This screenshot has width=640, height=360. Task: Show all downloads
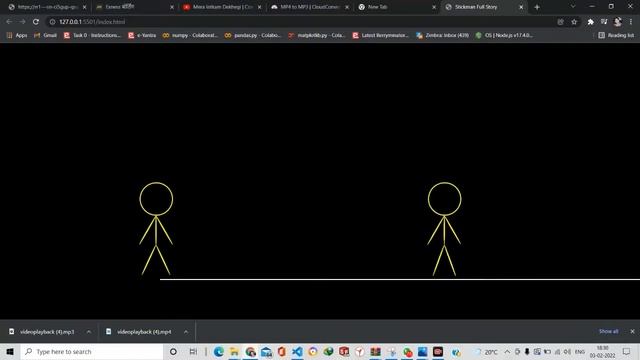pos(609,331)
